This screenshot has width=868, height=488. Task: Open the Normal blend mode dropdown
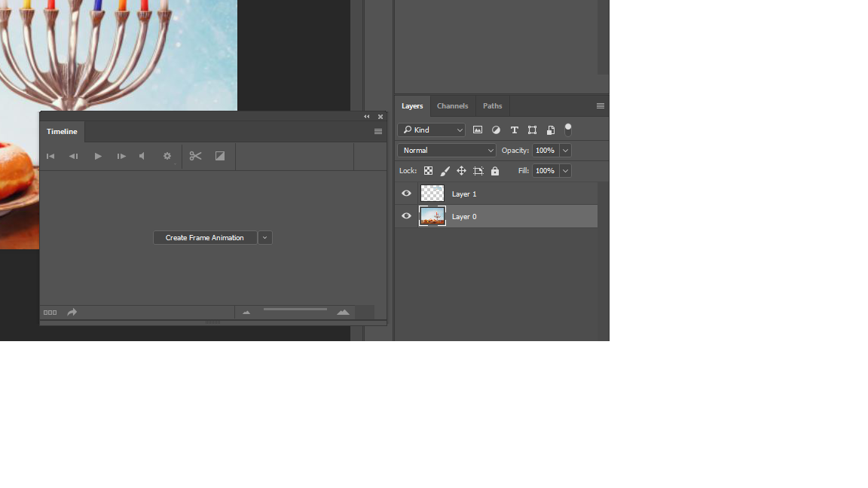pyautogui.click(x=446, y=151)
